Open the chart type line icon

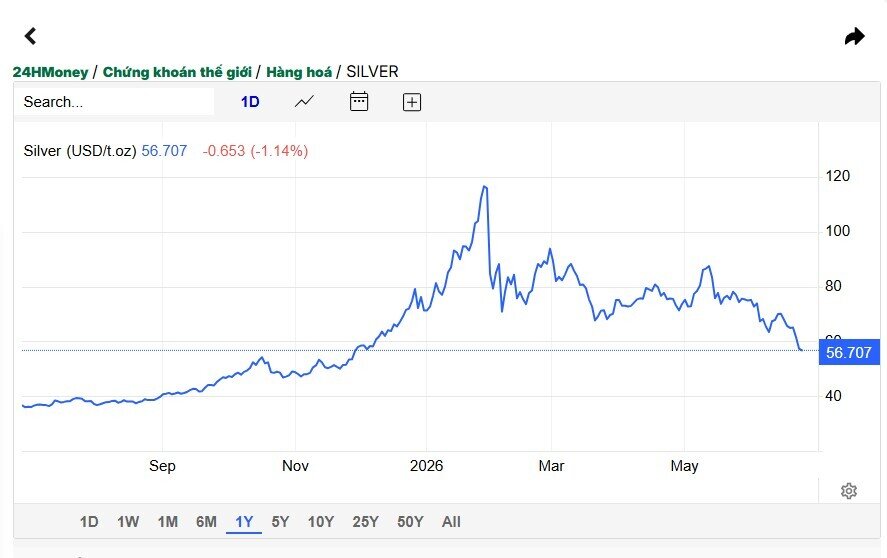(304, 102)
